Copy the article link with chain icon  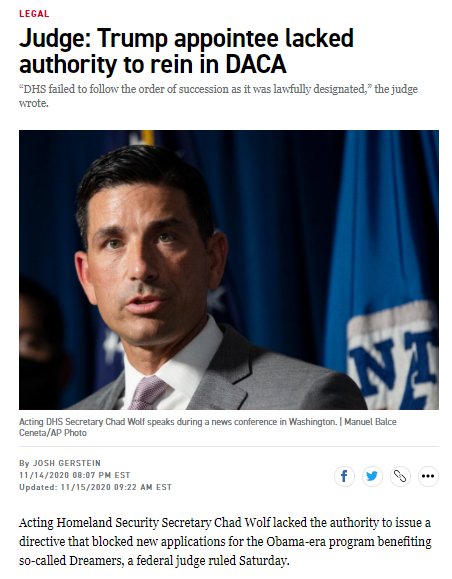(x=400, y=476)
